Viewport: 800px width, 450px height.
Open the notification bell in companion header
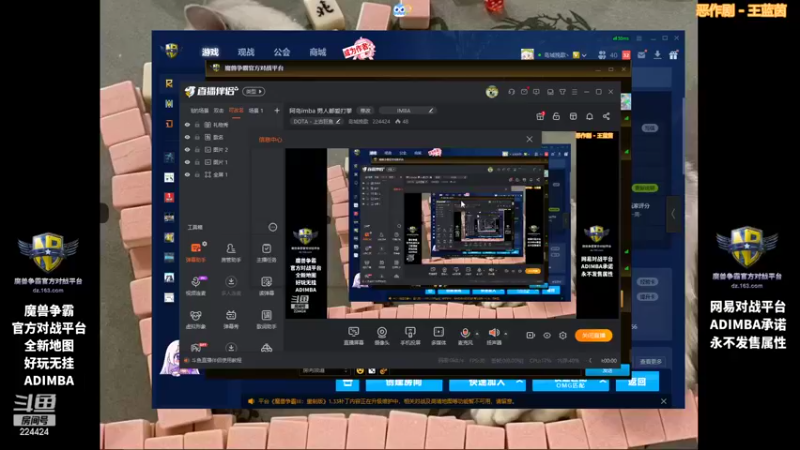(589, 116)
